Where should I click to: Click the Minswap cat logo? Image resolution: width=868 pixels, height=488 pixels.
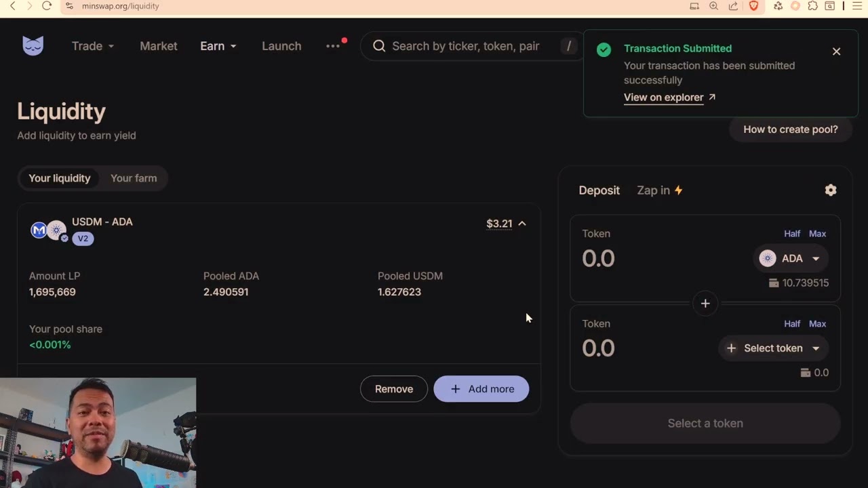tap(33, 45)
